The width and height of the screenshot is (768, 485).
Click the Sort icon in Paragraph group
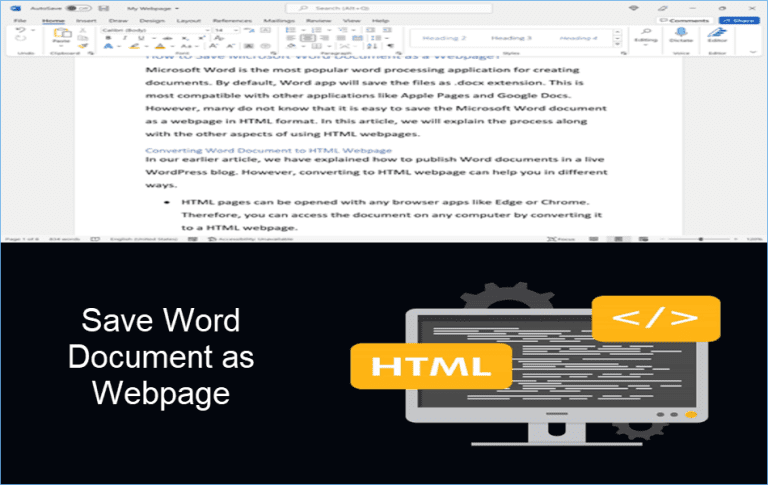pyautogui.click(x=372, y=47)
